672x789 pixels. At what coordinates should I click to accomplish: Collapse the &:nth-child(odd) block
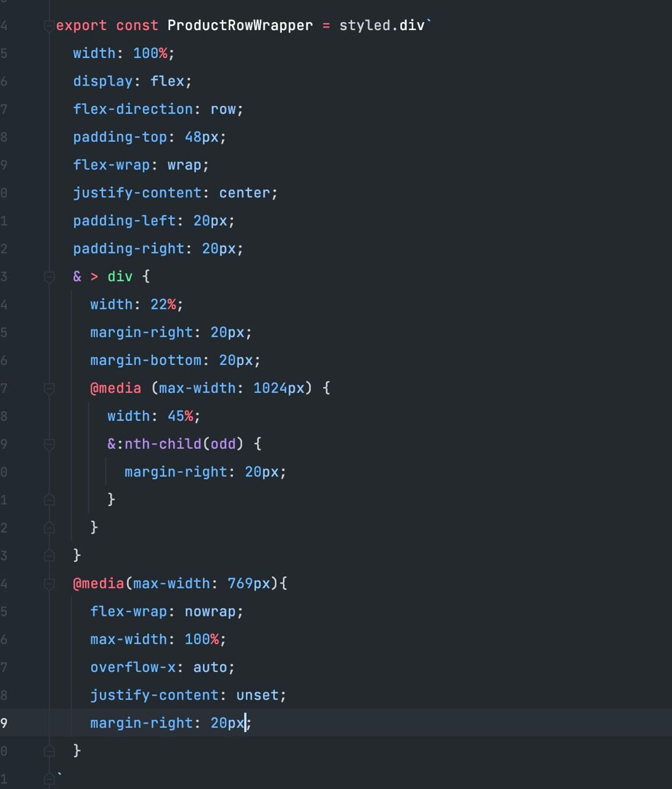pos(49,444)
